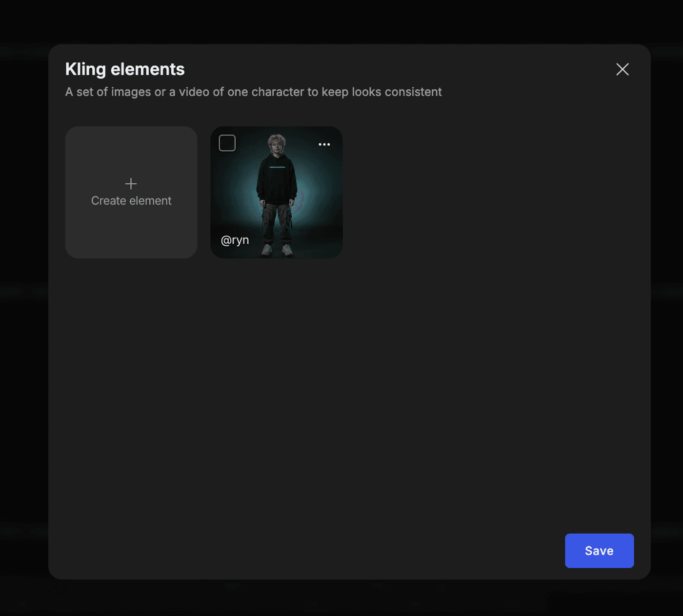Tick the checkbox on the @ryn element
The image size is (683, 616).
227,143
